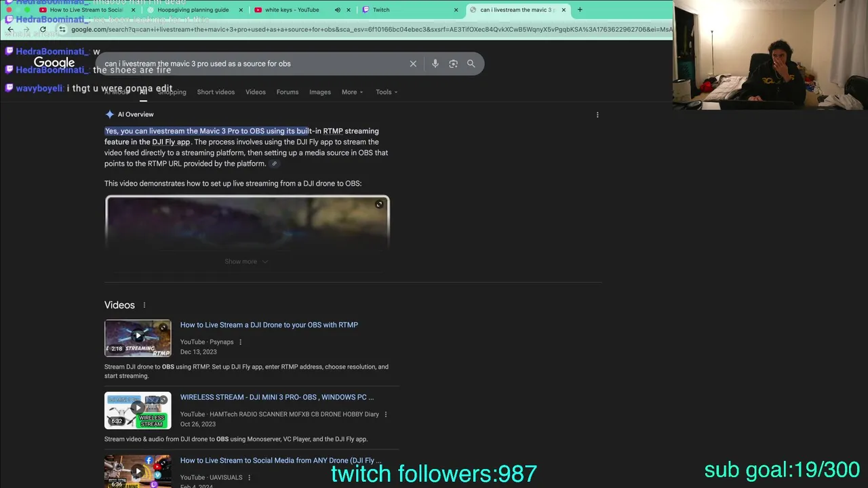Click the underlined RTMP term in AI answer

[333, 131]
